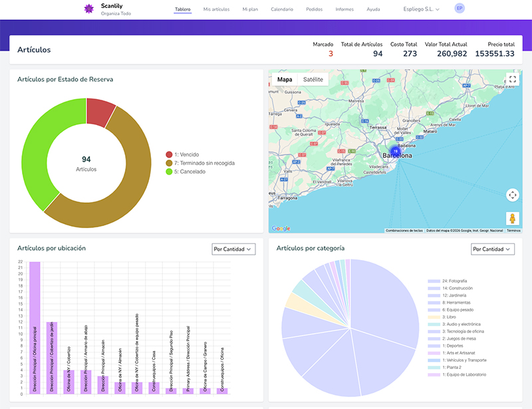The height and width of the screenshot is (409, 532).
Task: Open the Ayuda menu item
Action: pos(373,9)
